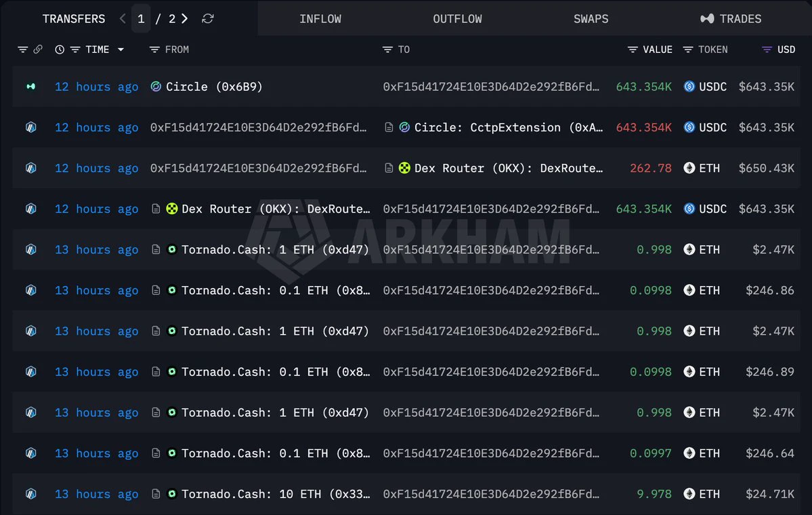Open the TRADES tab
The height and width of the screenshot is (515, 812).
[x=731, y=19]
